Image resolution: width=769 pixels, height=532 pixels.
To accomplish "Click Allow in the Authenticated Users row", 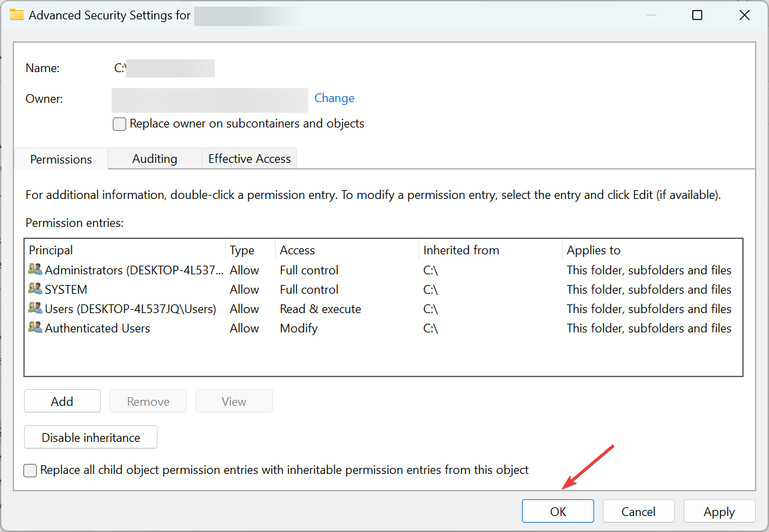I will (x=244, y=328).
